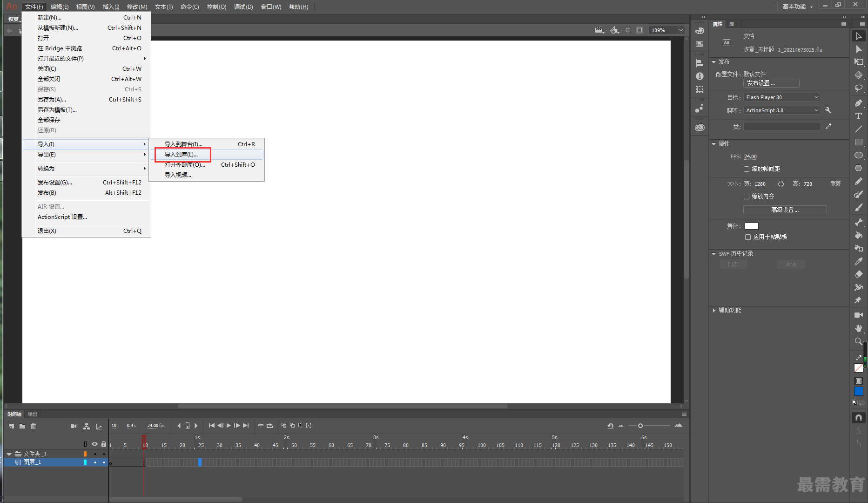Select the Text tool
This screenshot has height=503, width=868.
pos(859,116)
